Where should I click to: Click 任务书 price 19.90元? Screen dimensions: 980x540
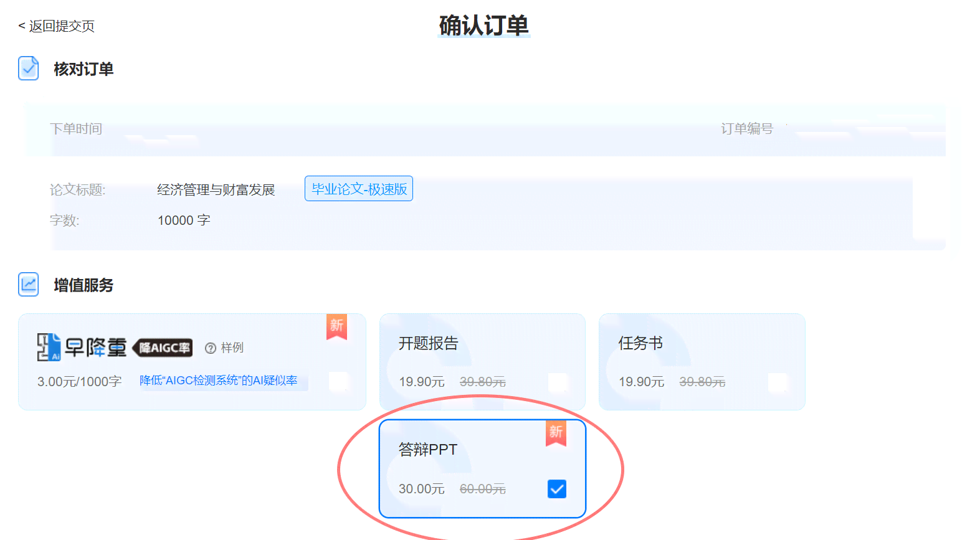point(642,382)
